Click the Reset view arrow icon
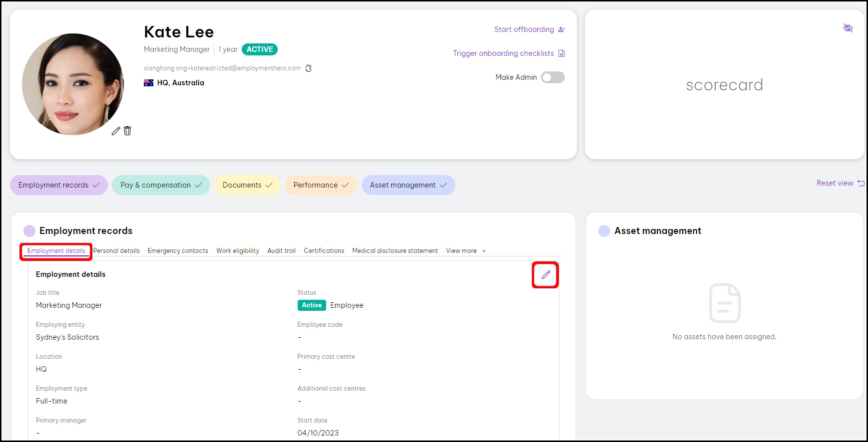Screen dimensions: 868x442 coord(861,183)
